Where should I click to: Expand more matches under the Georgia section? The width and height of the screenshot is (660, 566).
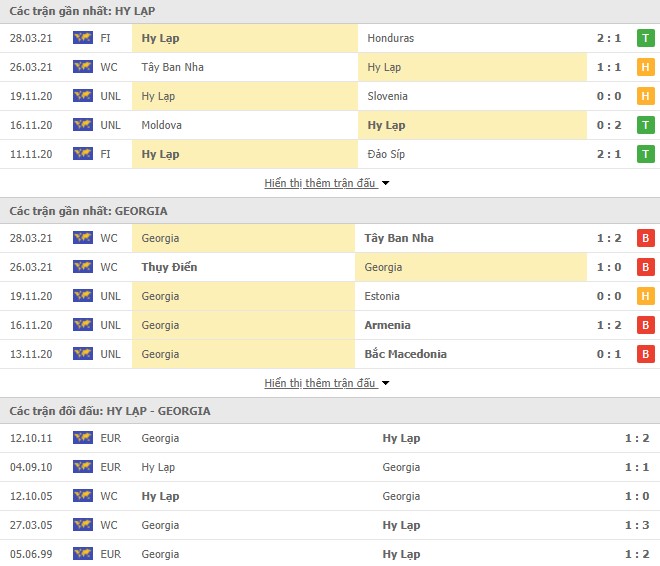[320, 383]
